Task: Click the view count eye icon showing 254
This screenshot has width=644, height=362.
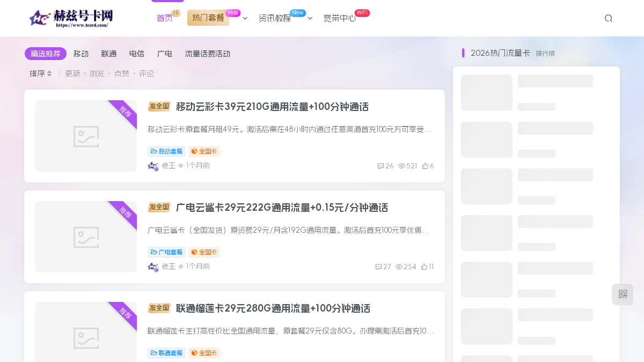Action: [x=399, y=267]
